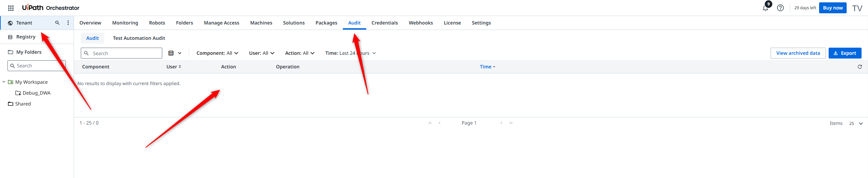This screenshot has height=178, width=868.
Task: Open the Items per page dropdown
Action: [x=856, y=123]
